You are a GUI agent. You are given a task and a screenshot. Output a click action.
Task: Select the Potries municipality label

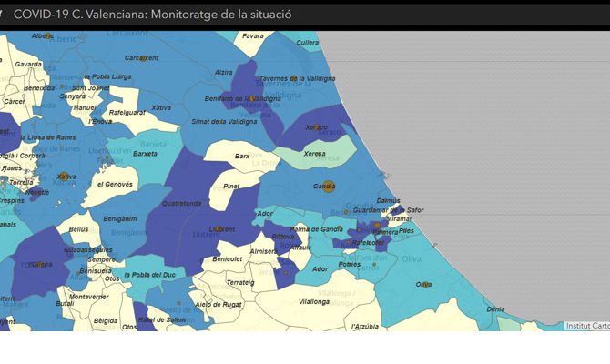click(350, 264)
